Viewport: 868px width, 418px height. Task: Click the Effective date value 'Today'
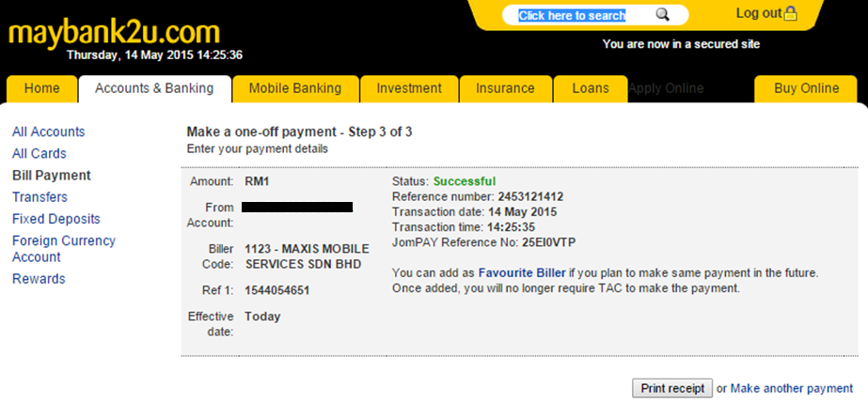pos(262,317)
